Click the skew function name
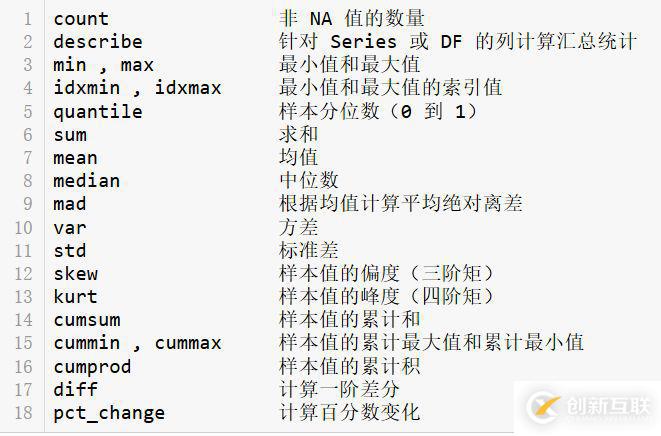The height and width of the screenshot is (436, 661). 76,274
